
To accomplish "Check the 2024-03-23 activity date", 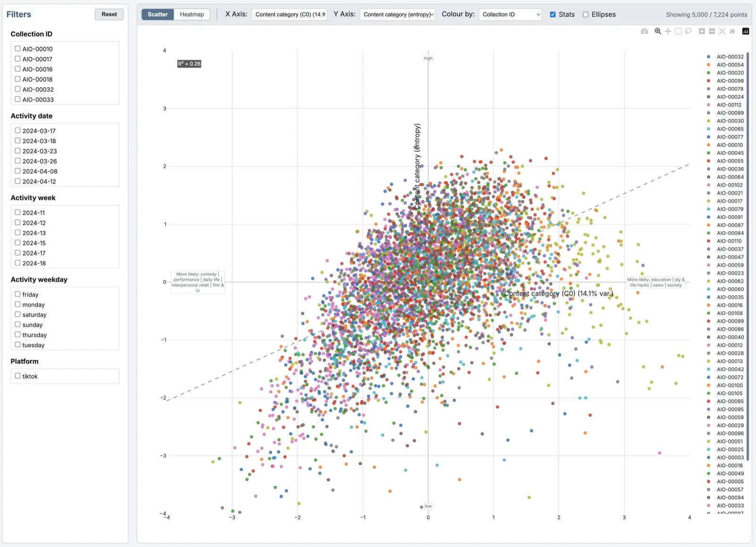I will 17,151.
